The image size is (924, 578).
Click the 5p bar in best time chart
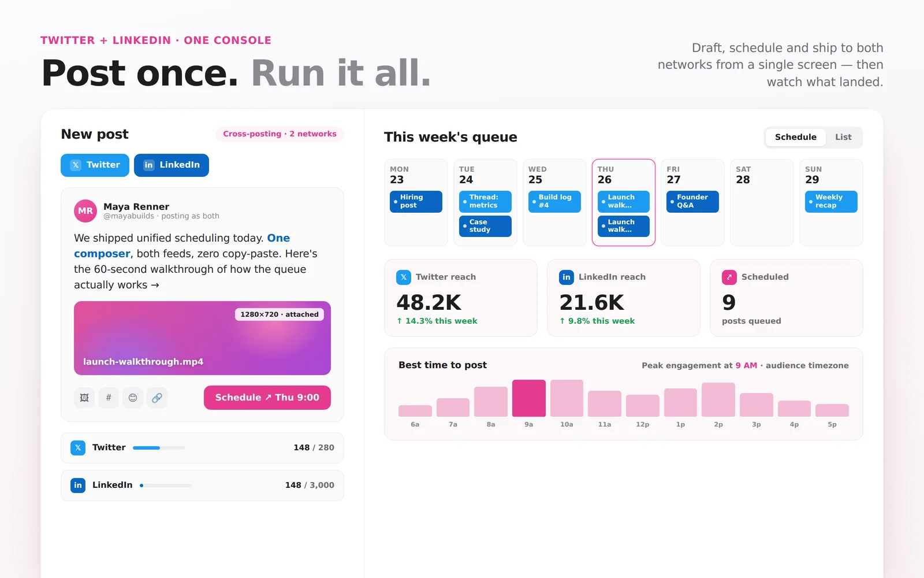[832, 410]
